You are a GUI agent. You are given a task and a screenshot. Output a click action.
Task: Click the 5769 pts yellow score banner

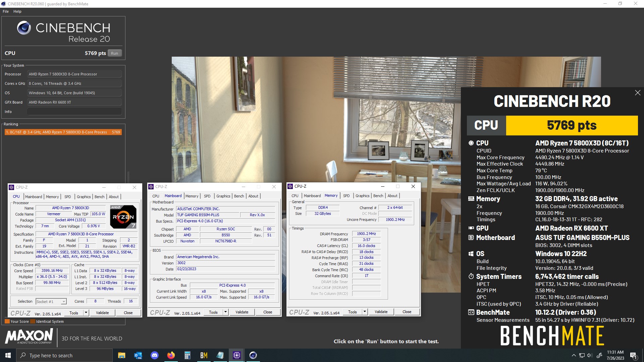(572, 125)
